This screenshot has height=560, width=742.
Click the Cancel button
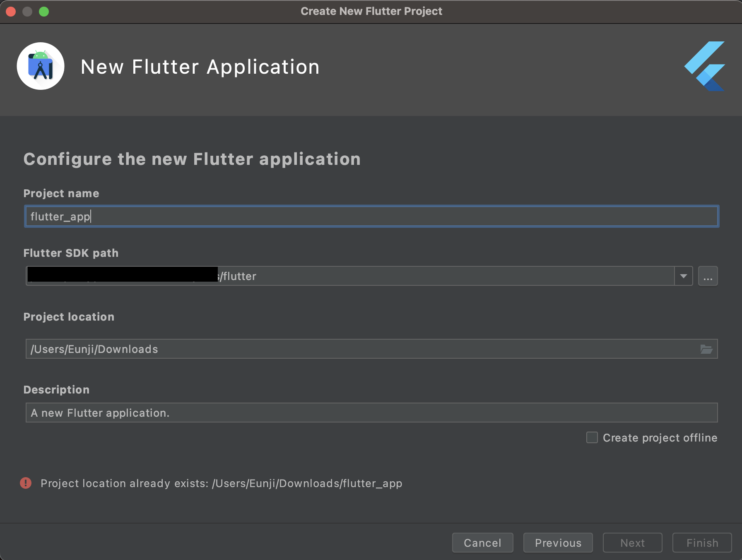tap(483, 543)
